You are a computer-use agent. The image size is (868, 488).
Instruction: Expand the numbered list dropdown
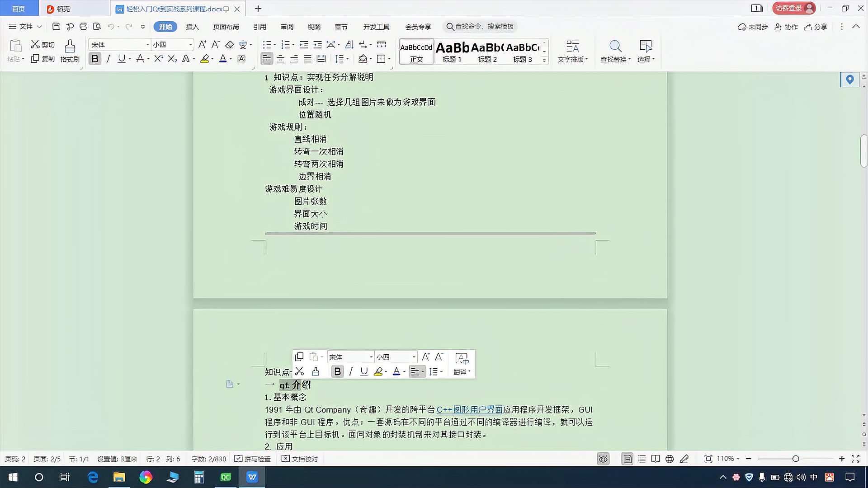coord(293,44)
